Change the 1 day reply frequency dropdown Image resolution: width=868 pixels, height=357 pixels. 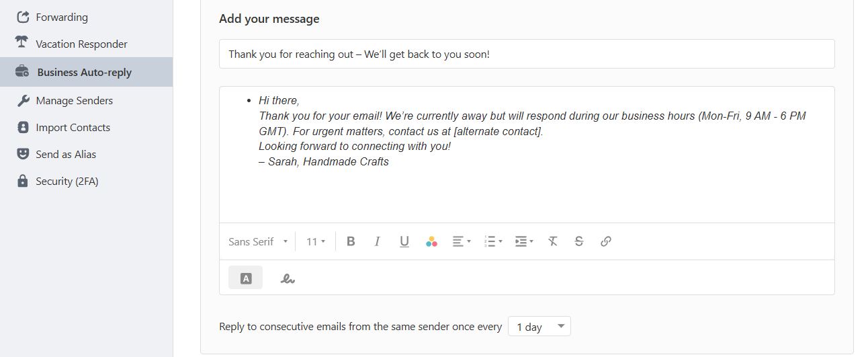pos(539,327)
